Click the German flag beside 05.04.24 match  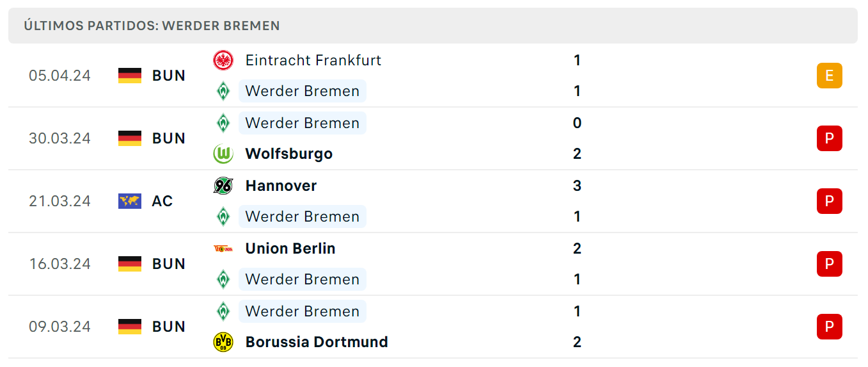(130, 76)
